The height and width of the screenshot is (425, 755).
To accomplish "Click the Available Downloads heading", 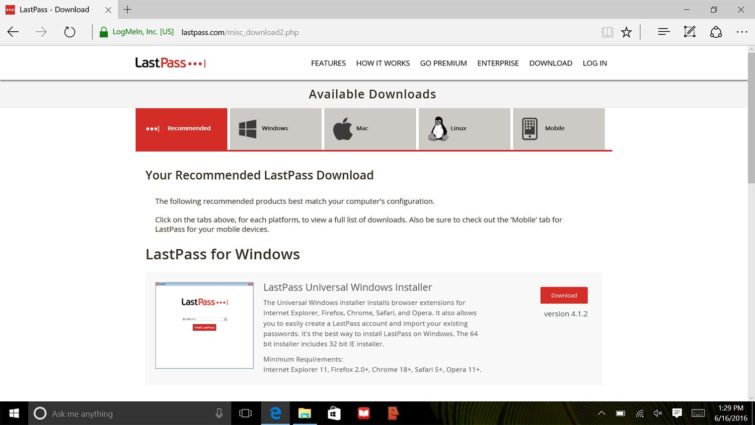I will coord(372,94).
